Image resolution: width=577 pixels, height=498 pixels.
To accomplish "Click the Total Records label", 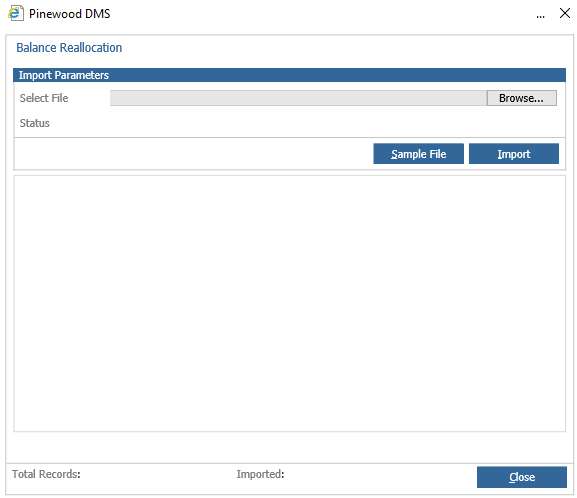I will 46,474.
